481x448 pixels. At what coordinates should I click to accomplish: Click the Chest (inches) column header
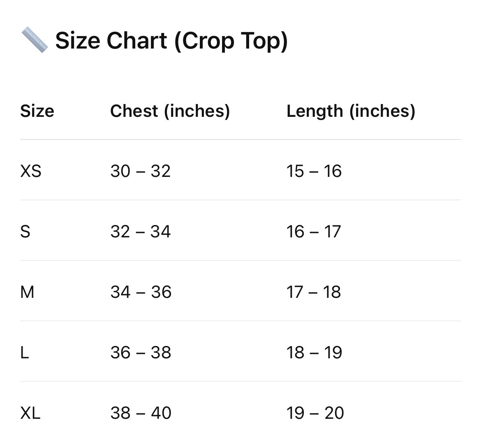[170, 111]
